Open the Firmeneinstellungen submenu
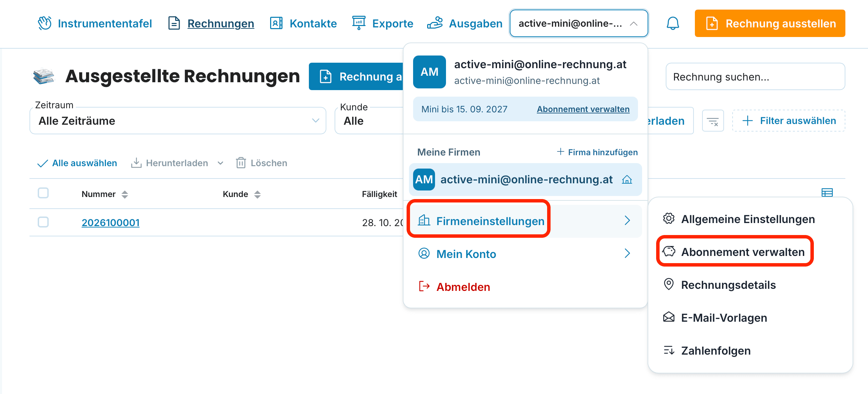868x394 pixels. (526, 221)
